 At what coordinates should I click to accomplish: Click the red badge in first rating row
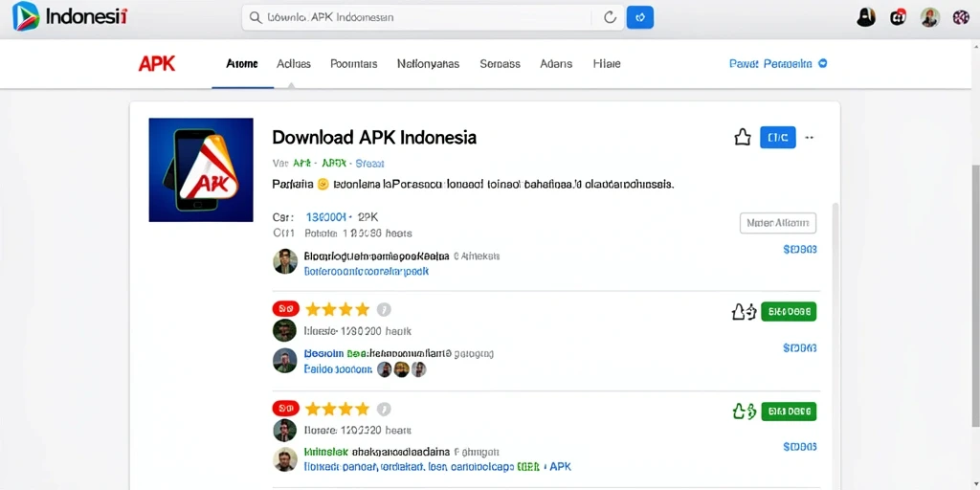tap(286, 309)
